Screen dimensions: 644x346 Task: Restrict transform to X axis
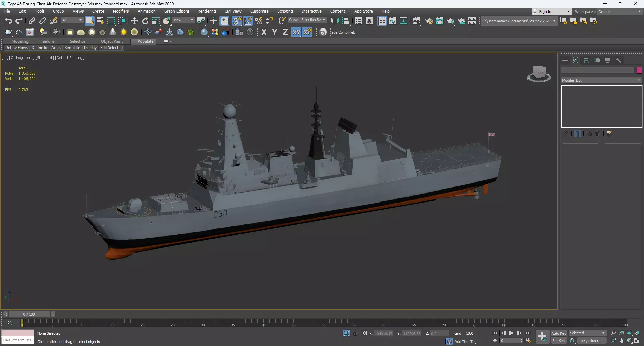[x=264, y=32]
